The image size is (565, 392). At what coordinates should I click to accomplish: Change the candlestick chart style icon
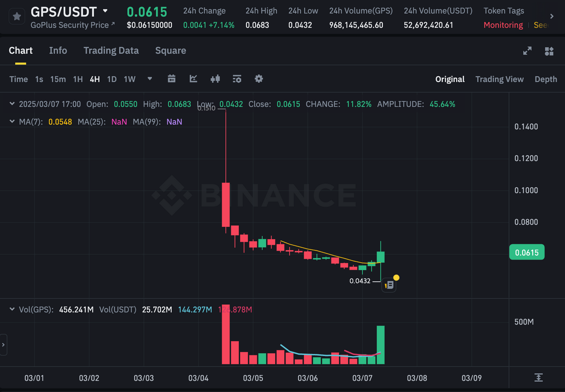pyautogui.click(x=215, y=79)
